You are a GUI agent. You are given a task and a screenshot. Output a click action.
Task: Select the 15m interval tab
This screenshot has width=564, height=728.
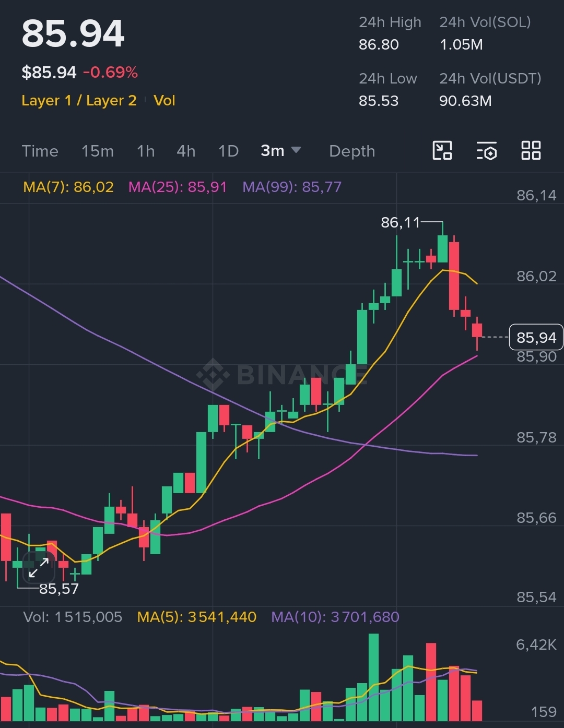click(x=98, y=151)
